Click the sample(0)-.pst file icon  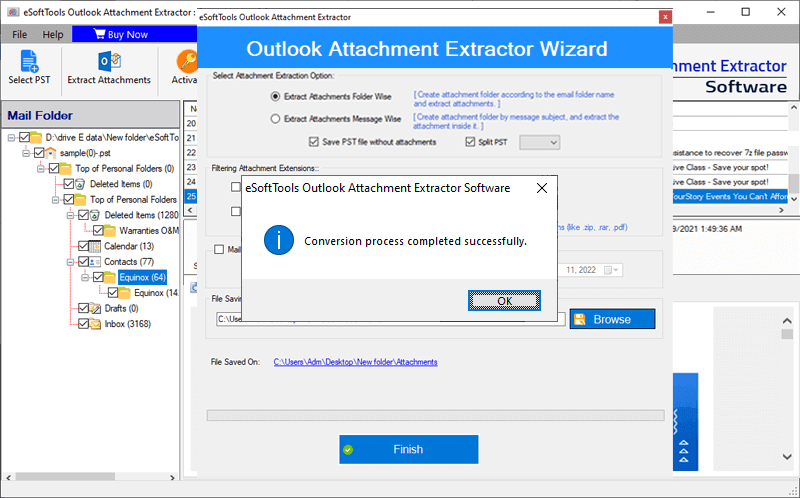pos(51,153)
